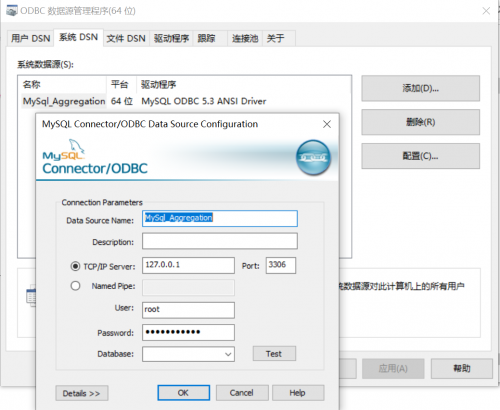
Task: Click the Help button in MySQL dialog
Action: click(x=298, y=393)
